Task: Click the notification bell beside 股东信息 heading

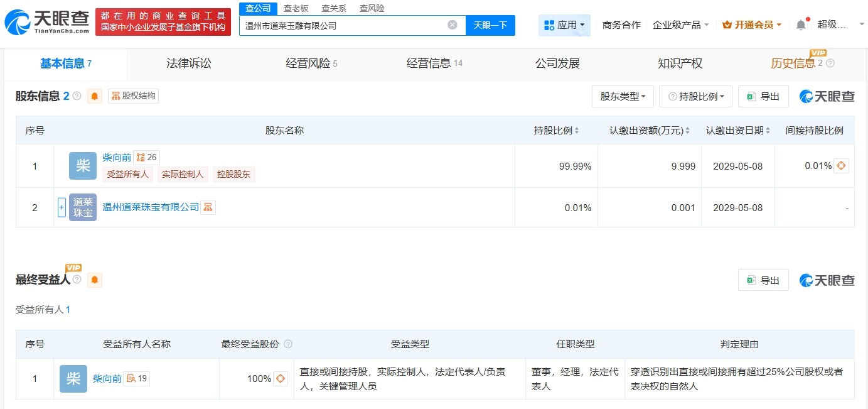Action: (95, 95)
